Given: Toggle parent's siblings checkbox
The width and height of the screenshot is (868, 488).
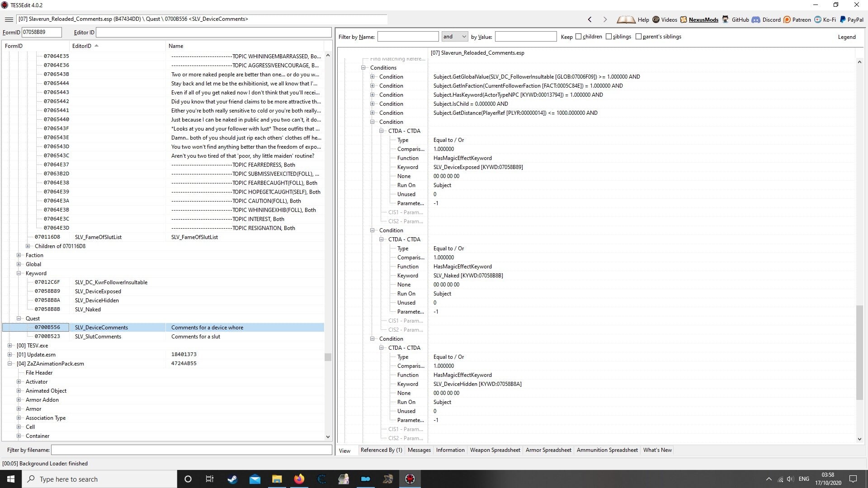Looking at the screenshot, I should tap(638, 37).
